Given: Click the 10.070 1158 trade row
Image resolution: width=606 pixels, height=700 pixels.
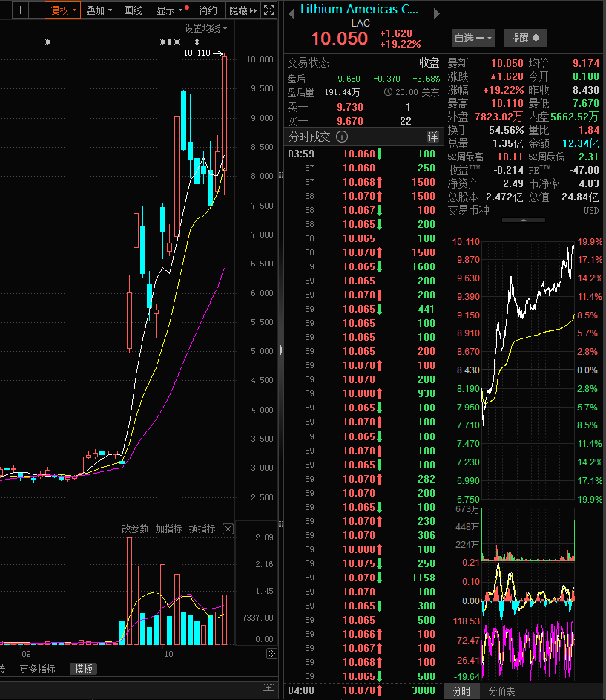Looking at the screenshot, I should pos(363,578).
